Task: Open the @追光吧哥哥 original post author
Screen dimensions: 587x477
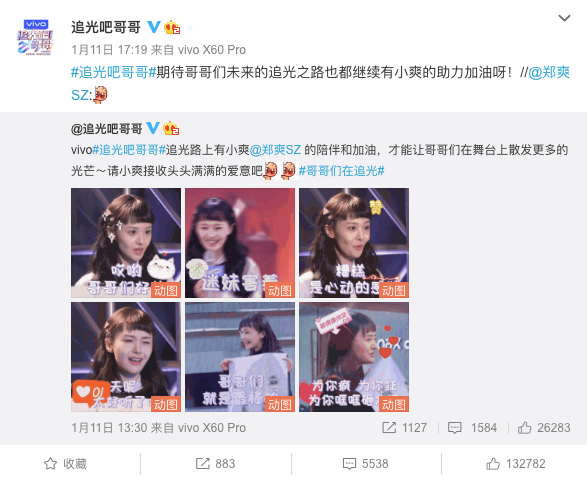Action: [107, 129]
